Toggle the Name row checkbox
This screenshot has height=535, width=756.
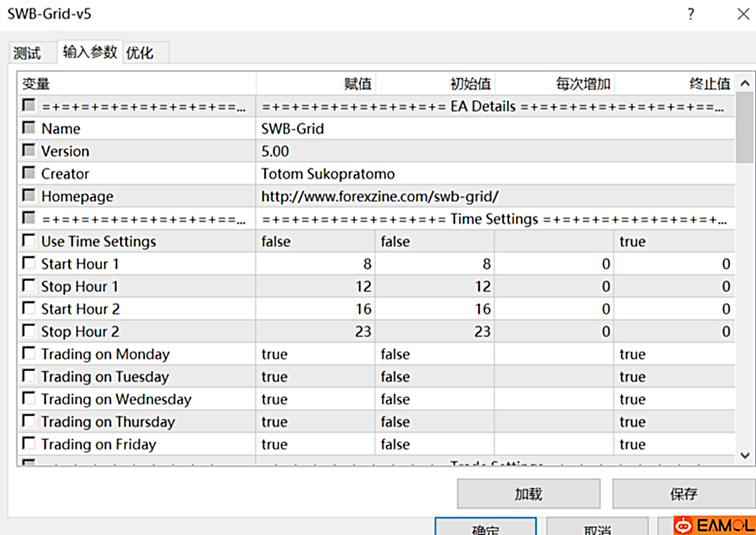coord(29,128)
